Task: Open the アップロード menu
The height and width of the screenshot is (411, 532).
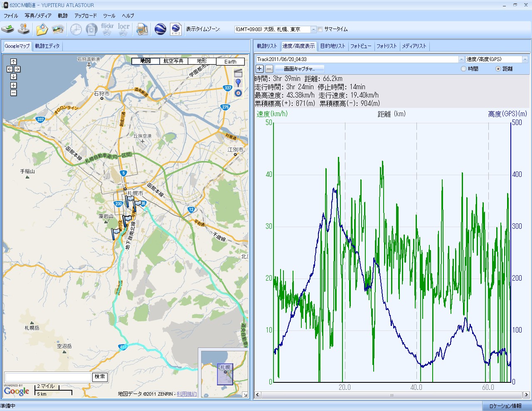Action: click(x=86, y=16)
